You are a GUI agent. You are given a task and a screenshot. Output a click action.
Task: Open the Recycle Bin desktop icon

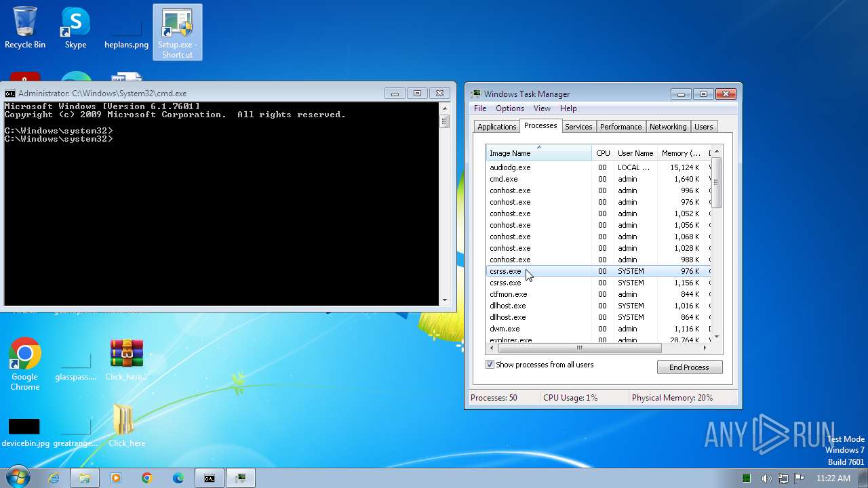pos(25,28)
